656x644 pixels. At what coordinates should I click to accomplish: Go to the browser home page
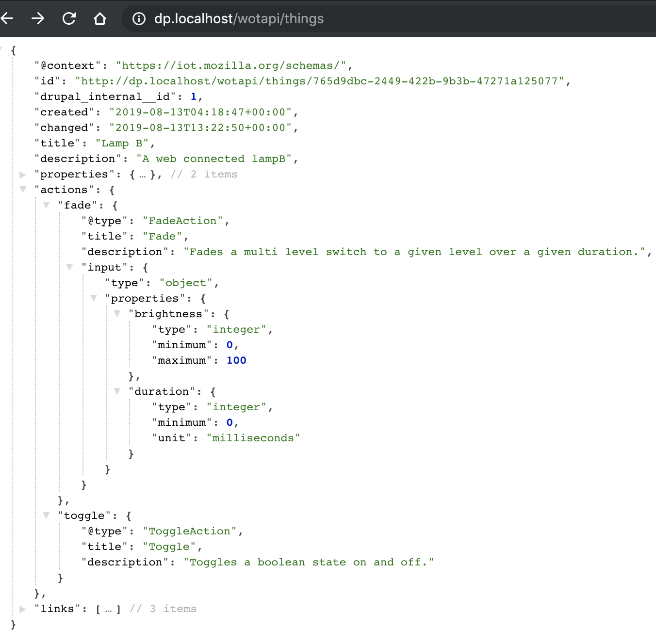click(x=100, y=19)
